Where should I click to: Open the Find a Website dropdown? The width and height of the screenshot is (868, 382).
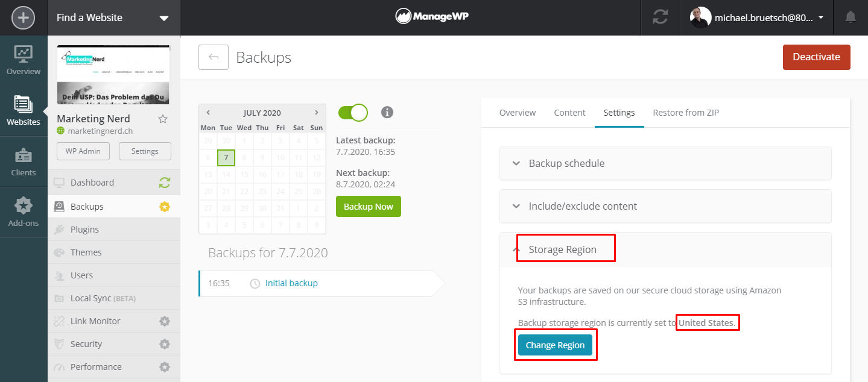click(113, 17)
